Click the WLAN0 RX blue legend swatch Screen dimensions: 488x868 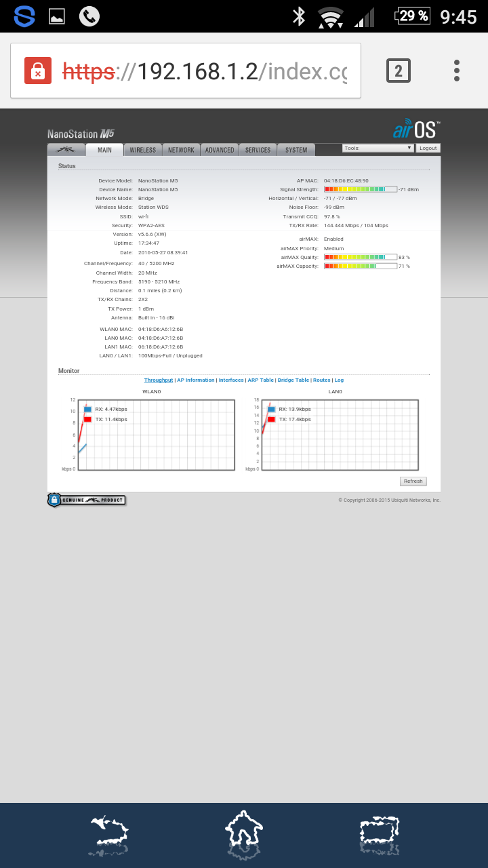pos(87,410)
